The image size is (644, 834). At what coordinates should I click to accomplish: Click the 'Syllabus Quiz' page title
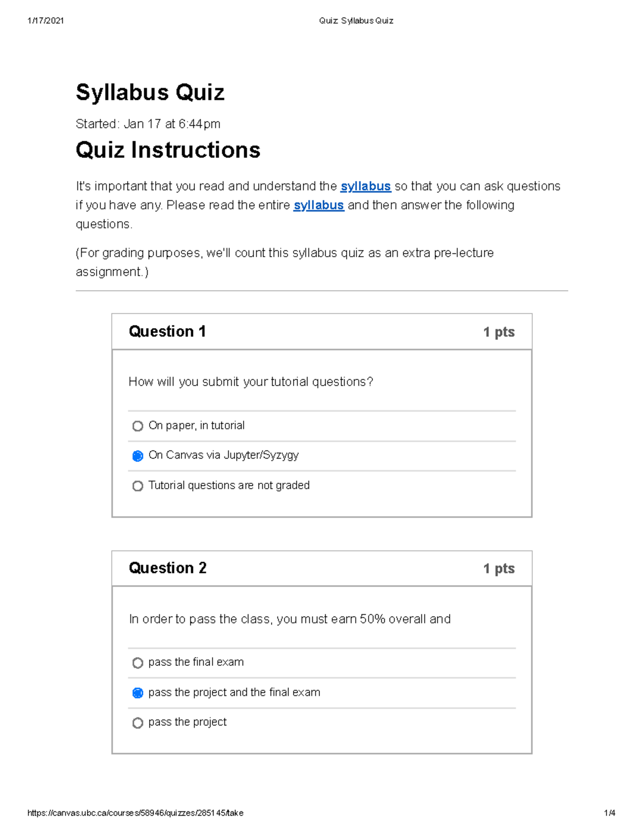click(150, 91)
